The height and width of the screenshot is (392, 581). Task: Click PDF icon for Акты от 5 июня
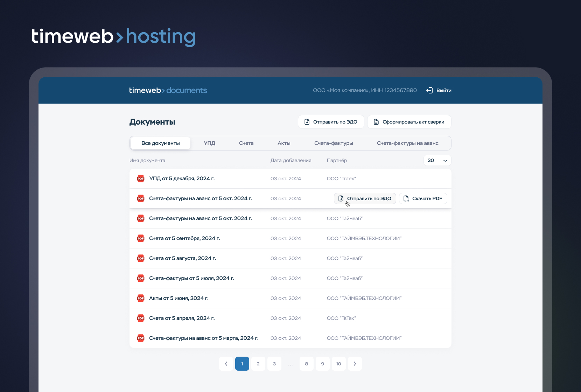tap(141, 298)
